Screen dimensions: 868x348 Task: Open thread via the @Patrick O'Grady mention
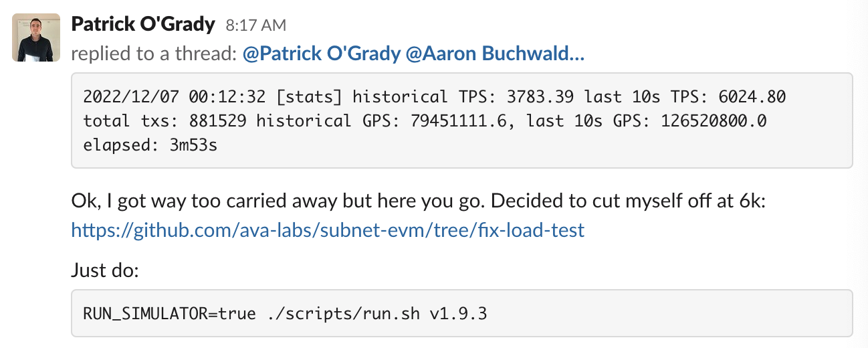point(321,54)
